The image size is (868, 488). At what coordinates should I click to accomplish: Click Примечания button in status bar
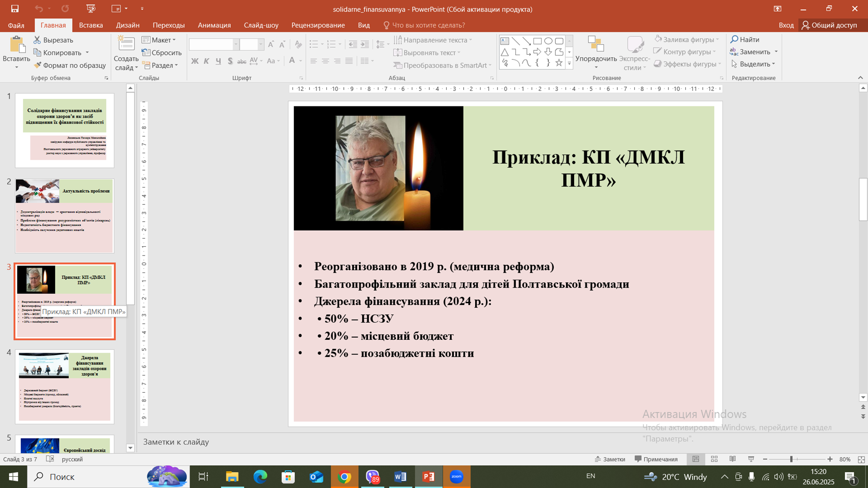656,459
